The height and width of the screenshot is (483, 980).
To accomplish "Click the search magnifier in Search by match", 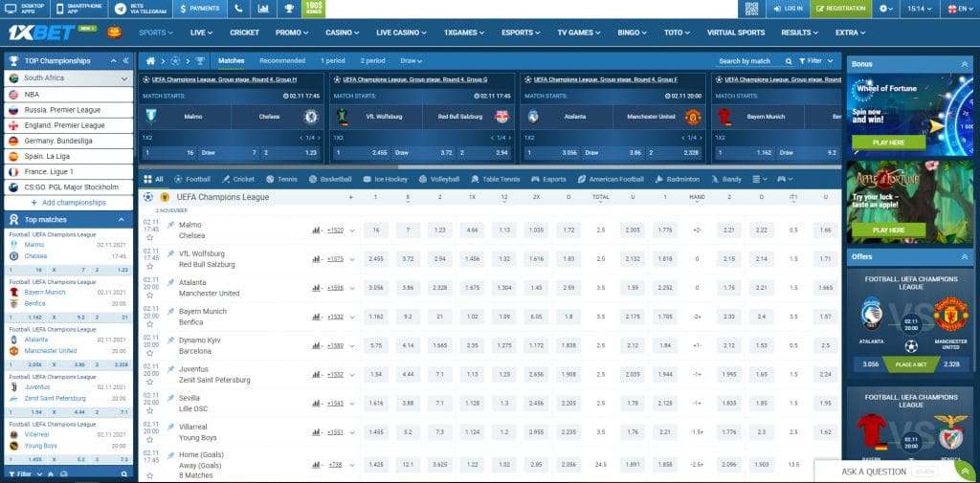I will pyautogui.click(x=787, y=61).
